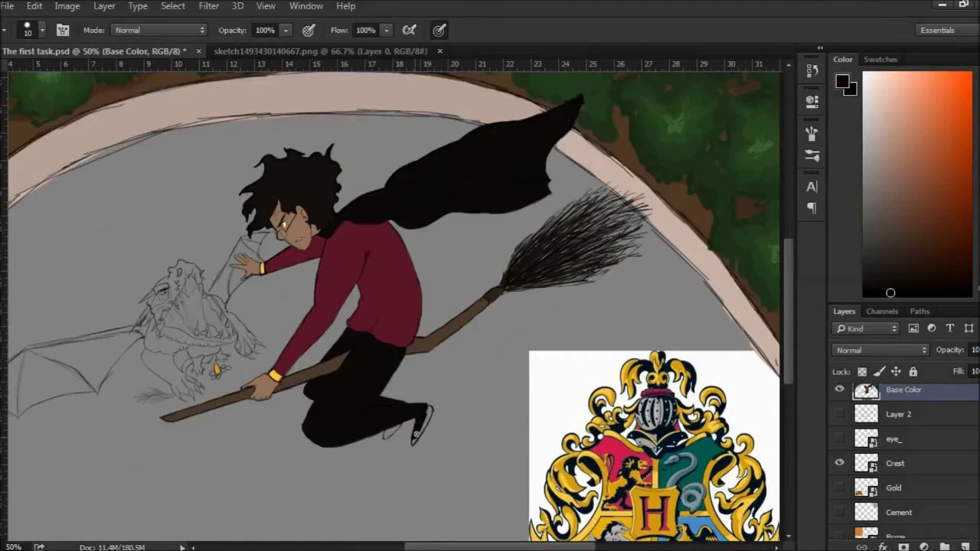Screen dimensions: 980x551
Task: Close The first task.psd tab
Action: pos(198,51)
